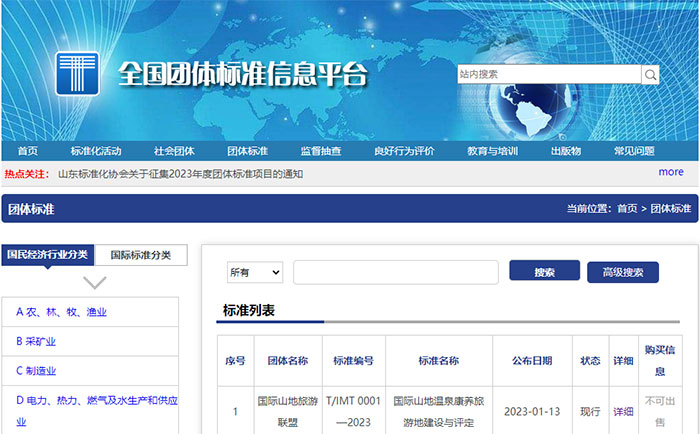The width and height of the screenshot is (700, 434).
Task: Open the 良好行为评价 menu item
Action: [404, 151]
